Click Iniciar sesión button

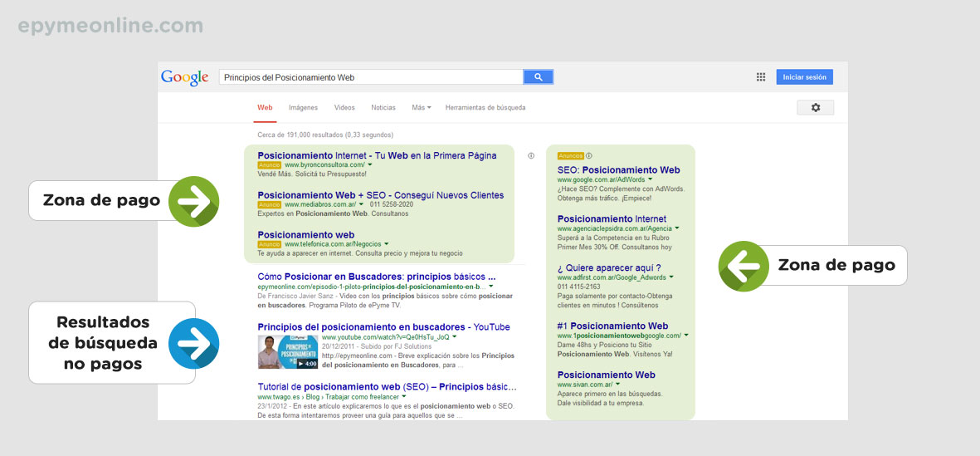804,77
